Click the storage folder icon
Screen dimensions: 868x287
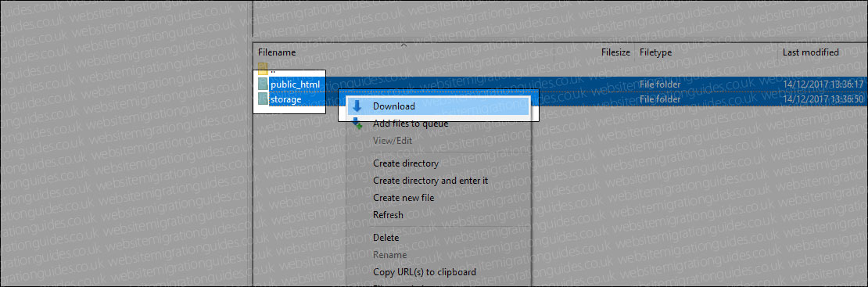click(x=263, y=99)
